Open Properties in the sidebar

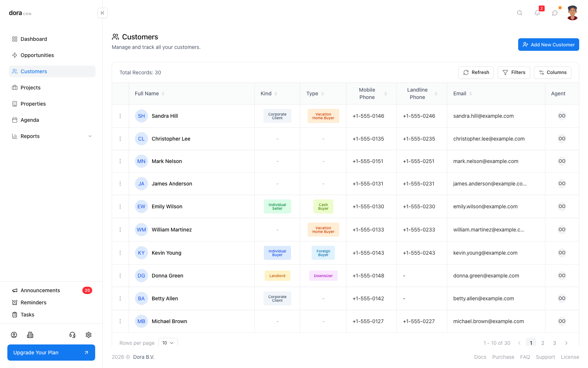[52, 104]
